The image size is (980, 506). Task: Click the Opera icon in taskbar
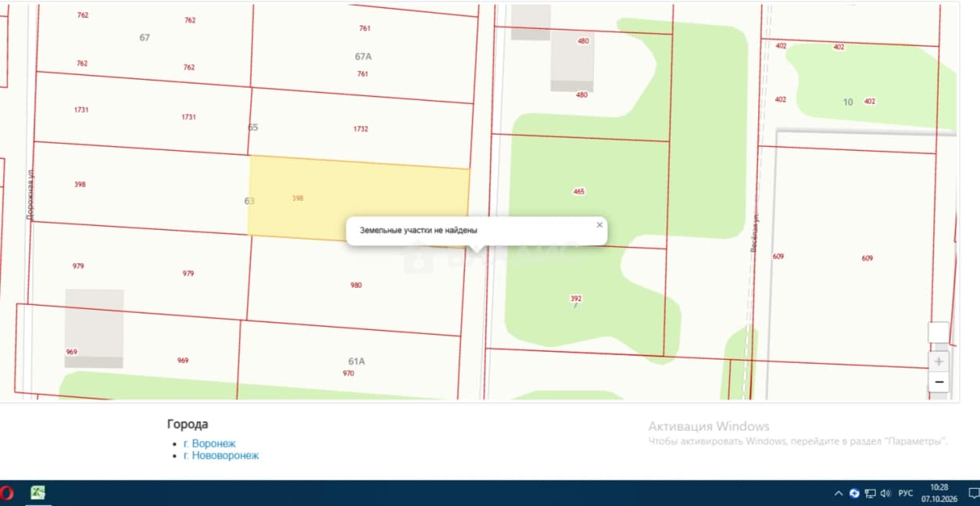tap(6, 493)
